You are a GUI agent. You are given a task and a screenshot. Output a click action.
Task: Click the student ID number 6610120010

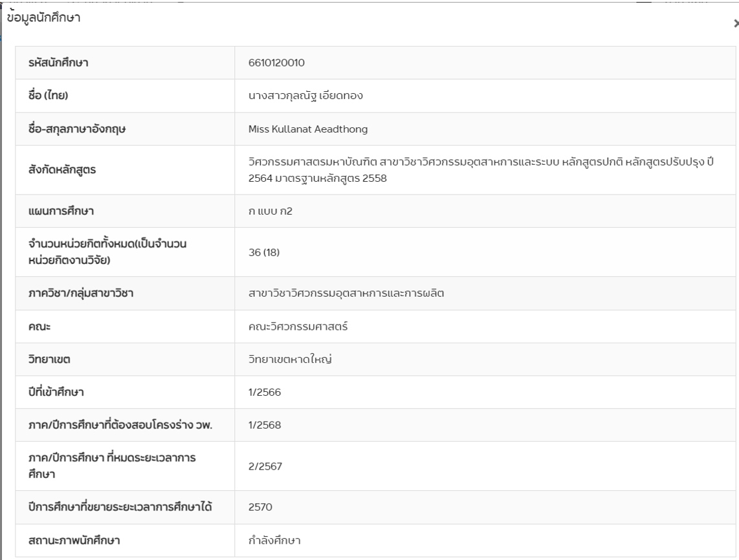[276, 63]
